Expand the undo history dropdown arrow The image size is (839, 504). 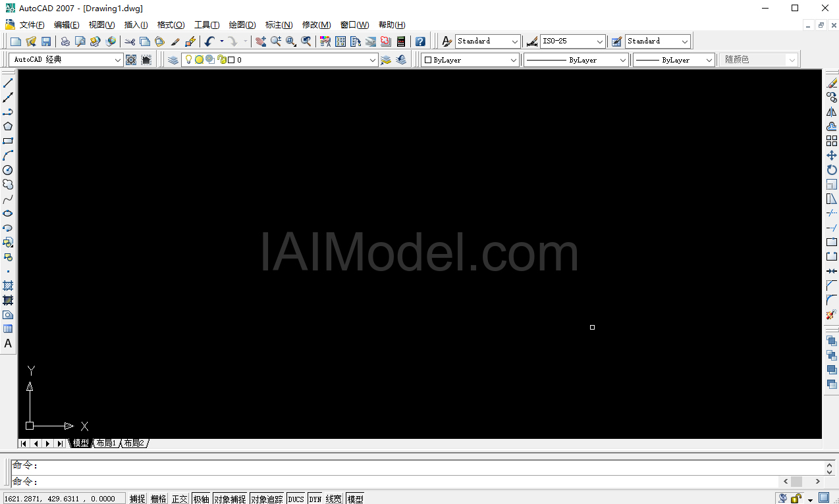click(x=221, y=41)
